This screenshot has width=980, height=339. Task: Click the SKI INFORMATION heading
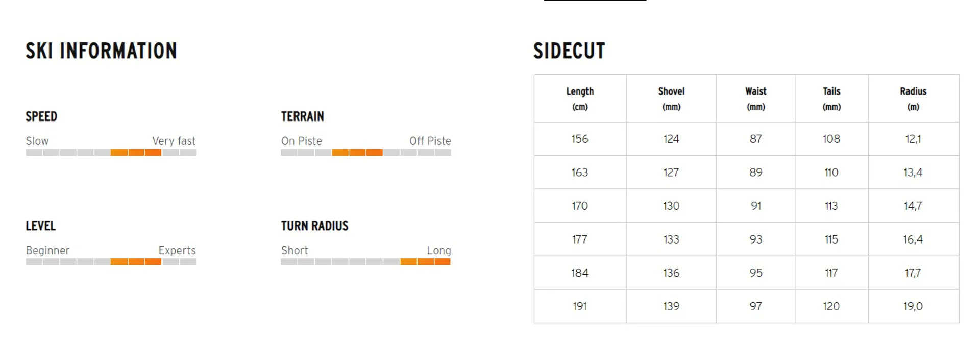(101, 51)
